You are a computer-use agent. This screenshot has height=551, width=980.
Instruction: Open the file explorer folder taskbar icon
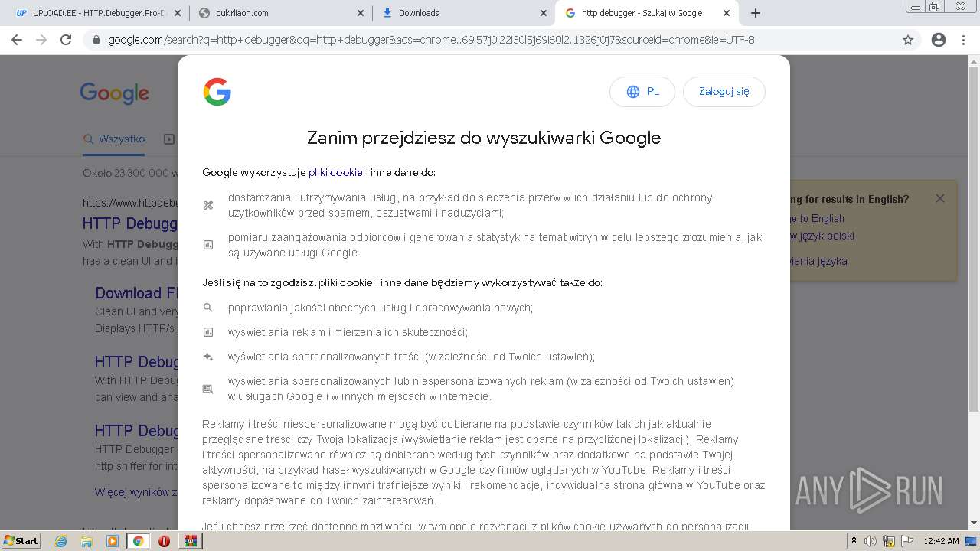(87, 541)
